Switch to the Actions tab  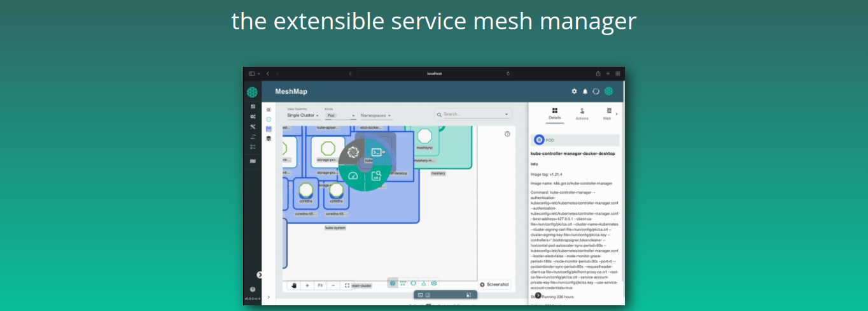tap(582, 114)
